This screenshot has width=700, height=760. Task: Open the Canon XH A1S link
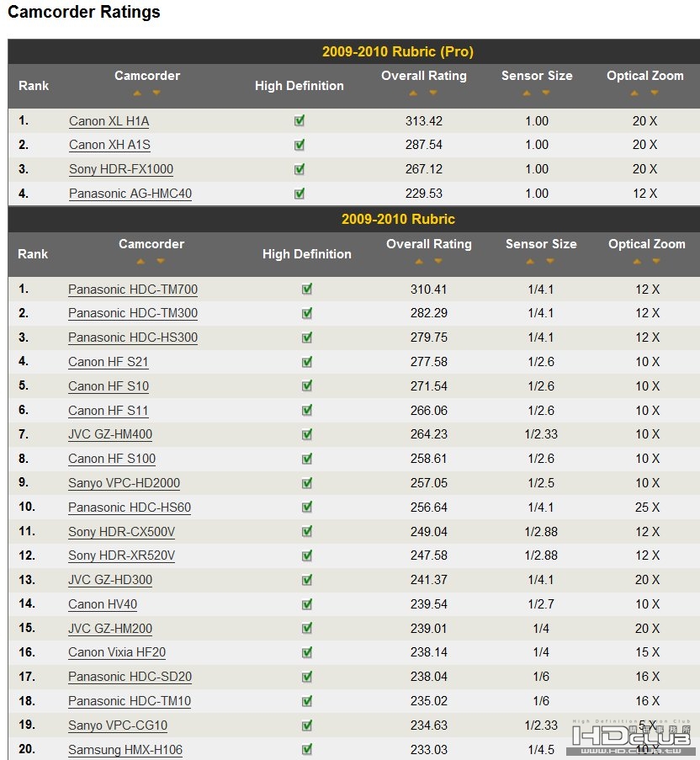109,145
